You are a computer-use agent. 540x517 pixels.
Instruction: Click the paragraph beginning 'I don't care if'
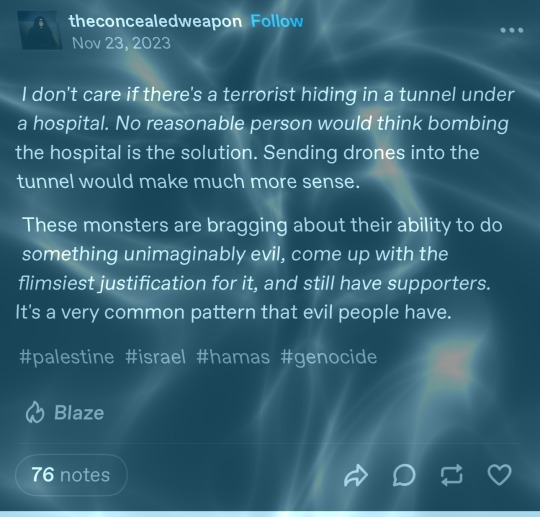point(264,138)
